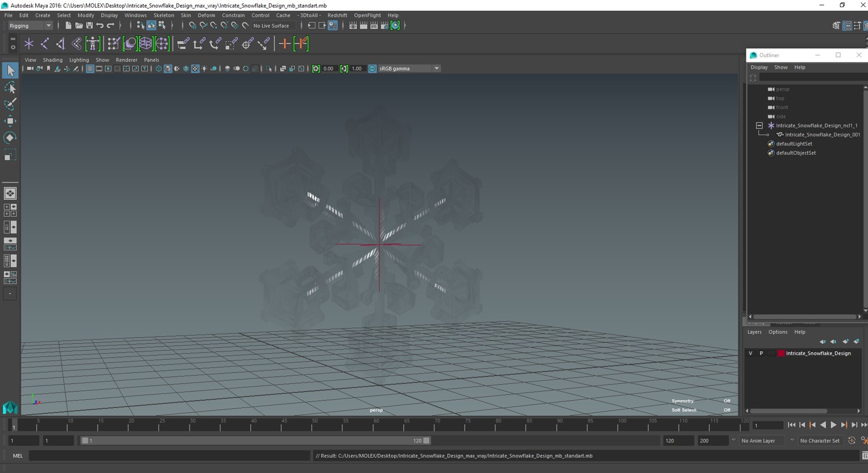Click the range slider start handle

click(85, 441)
